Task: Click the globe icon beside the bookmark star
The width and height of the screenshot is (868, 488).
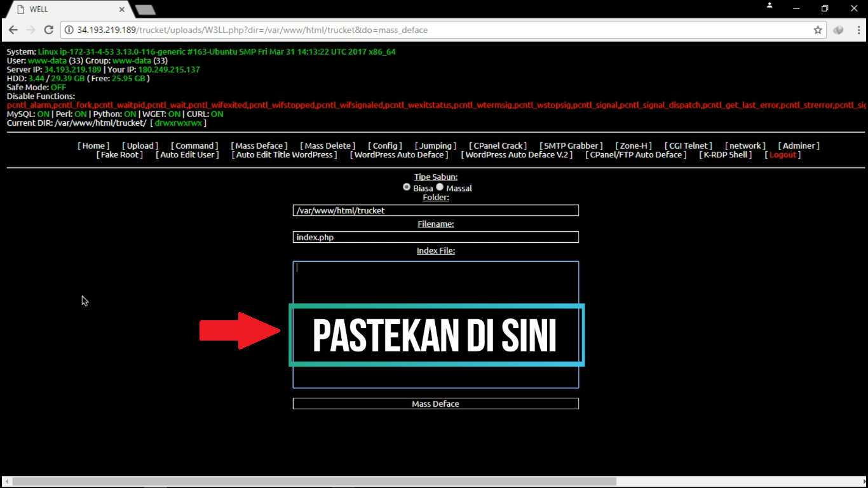Action: [837, 29]
